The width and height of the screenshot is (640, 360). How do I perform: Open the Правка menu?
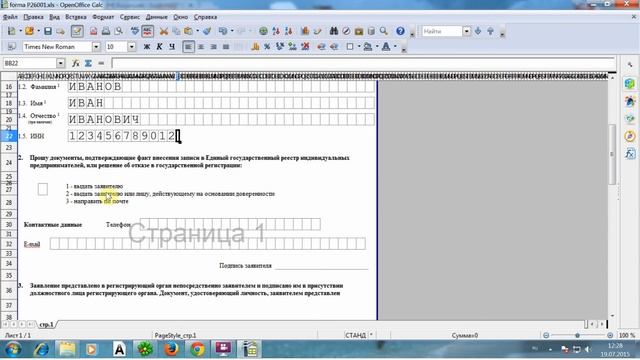tap(33, 17)
